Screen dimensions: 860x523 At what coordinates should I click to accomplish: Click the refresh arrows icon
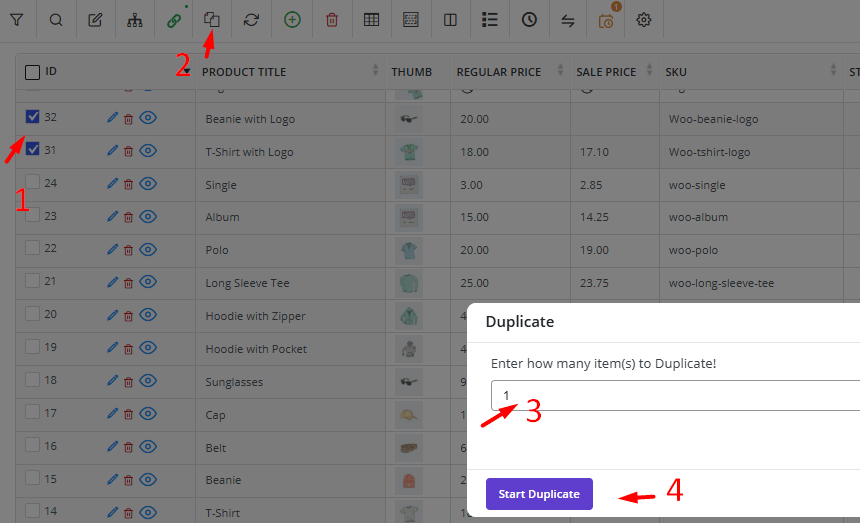point(251,20)
